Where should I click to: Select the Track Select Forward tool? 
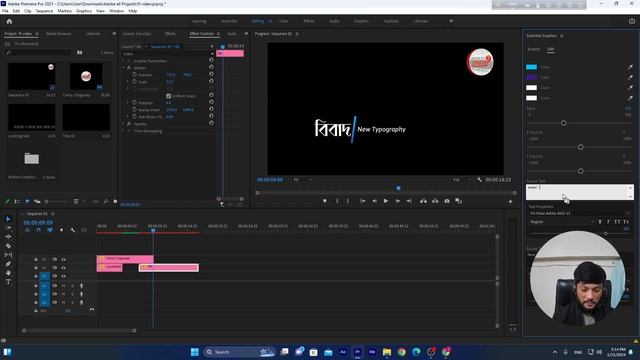(8, 228)
